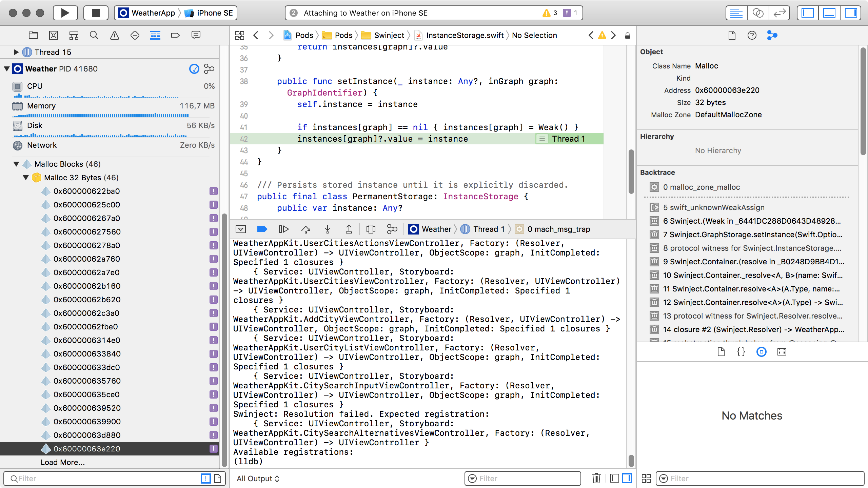This screenshot has width=868, height=488.
Task: Toggle the Debug area panel visibility
Action: pyautogui.click(x=829, y=13)
